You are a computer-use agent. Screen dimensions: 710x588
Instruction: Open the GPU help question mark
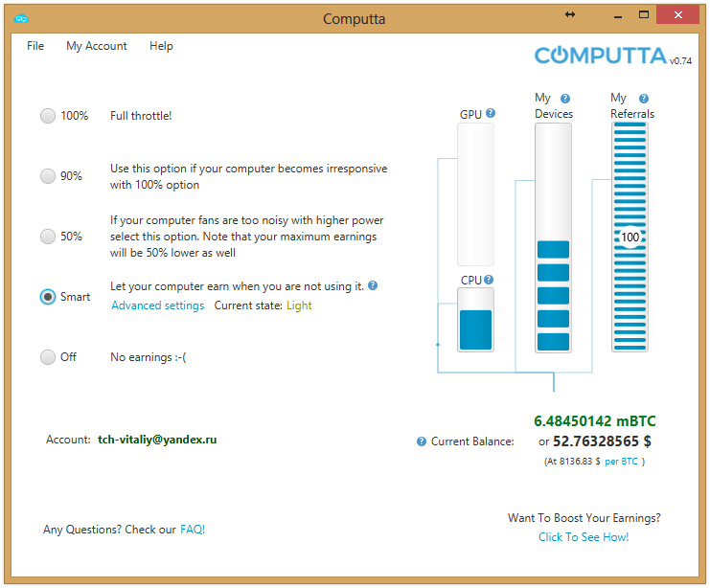(x=491, y=113)
